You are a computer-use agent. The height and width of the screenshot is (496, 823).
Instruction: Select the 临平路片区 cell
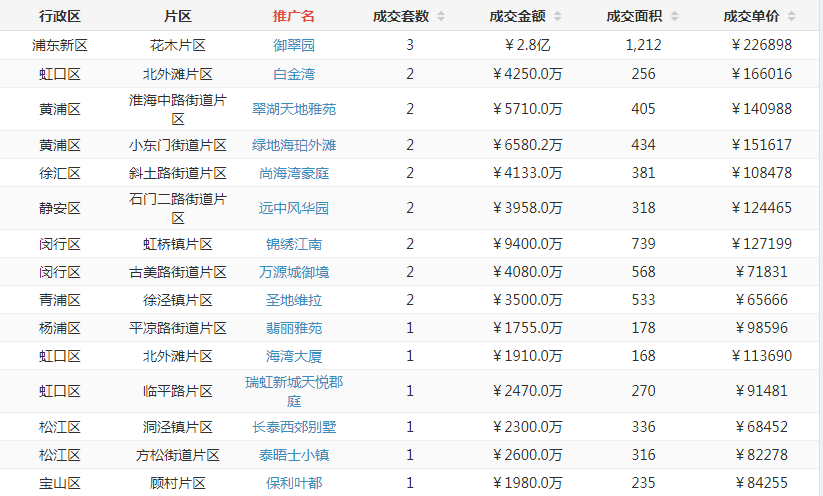pos(177,392)
